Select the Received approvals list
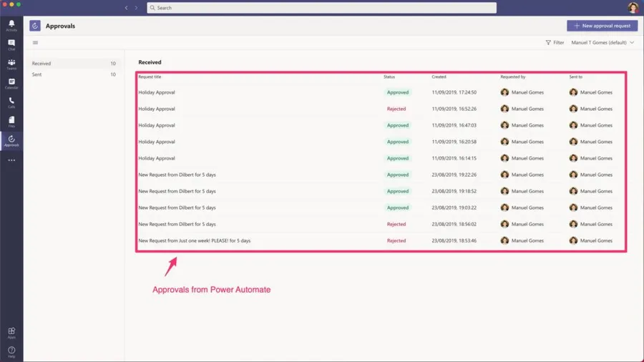This screenshot has width=644, height=362. point(73,64)
